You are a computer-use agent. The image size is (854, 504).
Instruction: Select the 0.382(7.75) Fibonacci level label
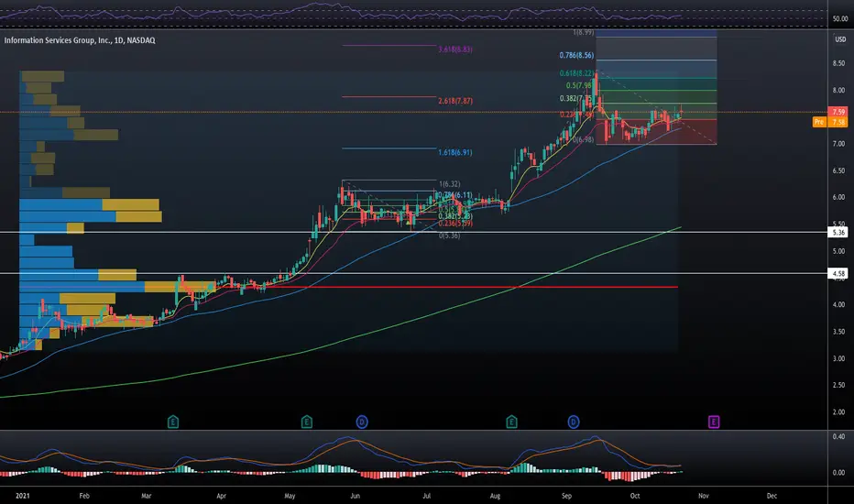click(576, 99)
